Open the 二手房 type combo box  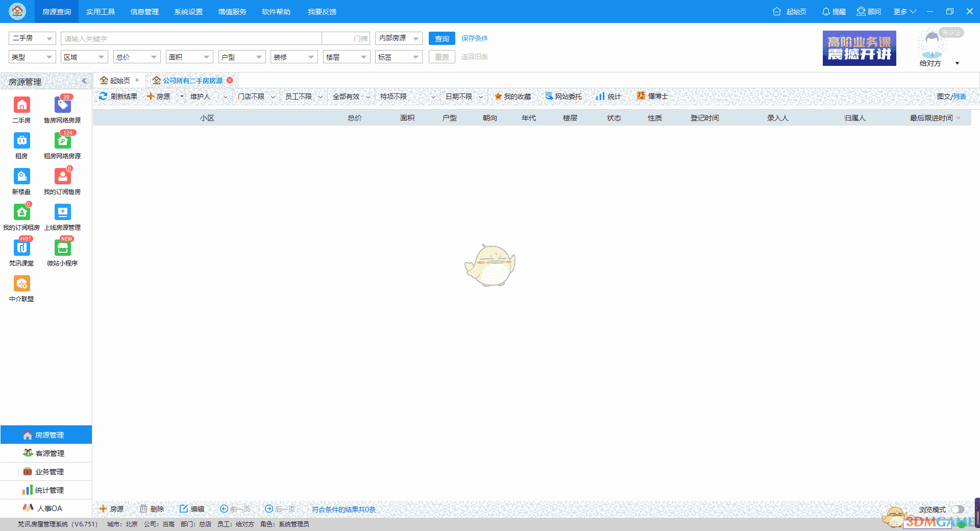tap(32, 38)
